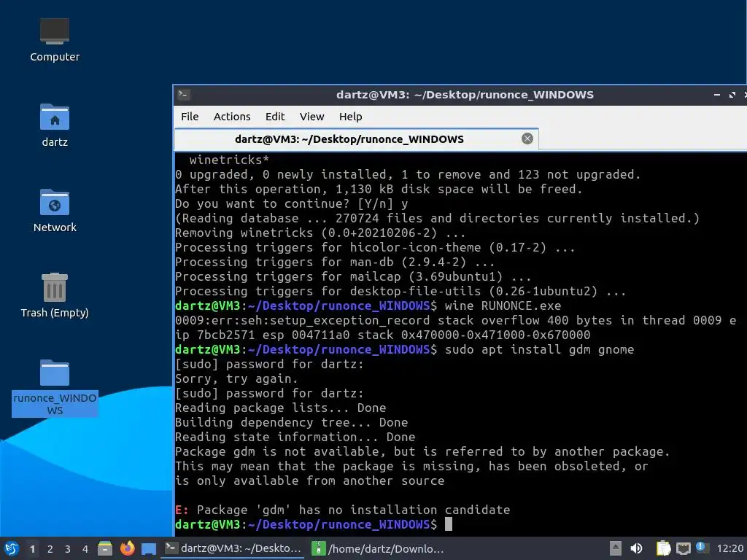Viewport: 747px width, 560px height.
Task: Click the terminal icon in the title bar
Action: [x=183, y=94]
